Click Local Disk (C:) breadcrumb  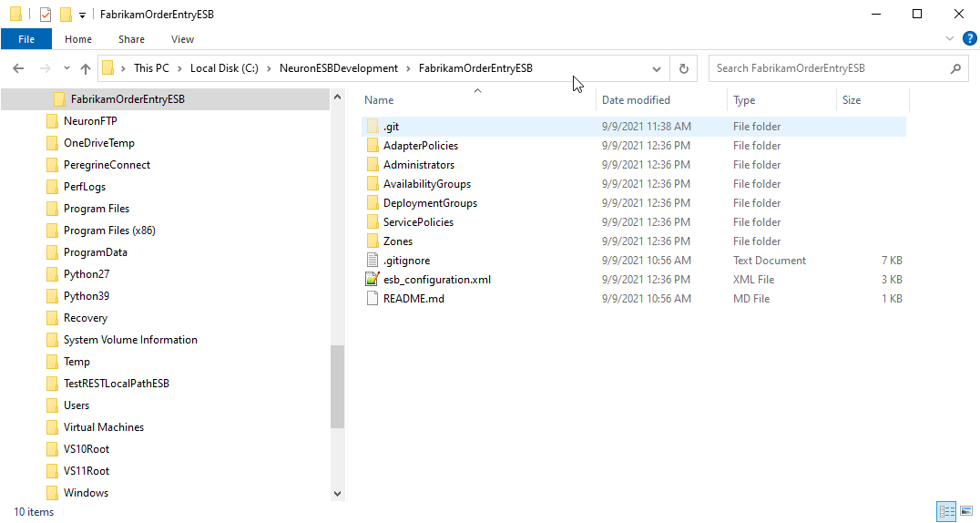tap(224, 68)
